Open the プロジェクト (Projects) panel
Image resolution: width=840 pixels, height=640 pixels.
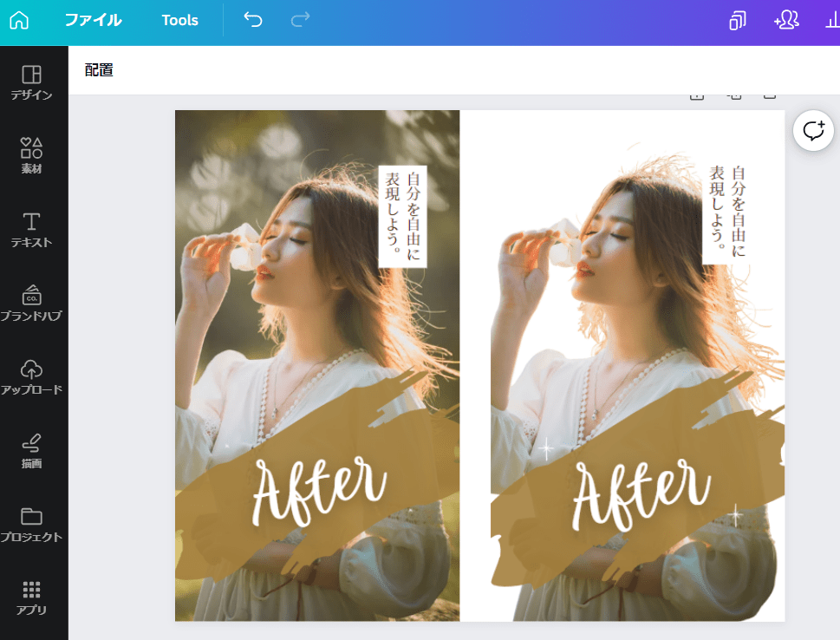[33, 524]
